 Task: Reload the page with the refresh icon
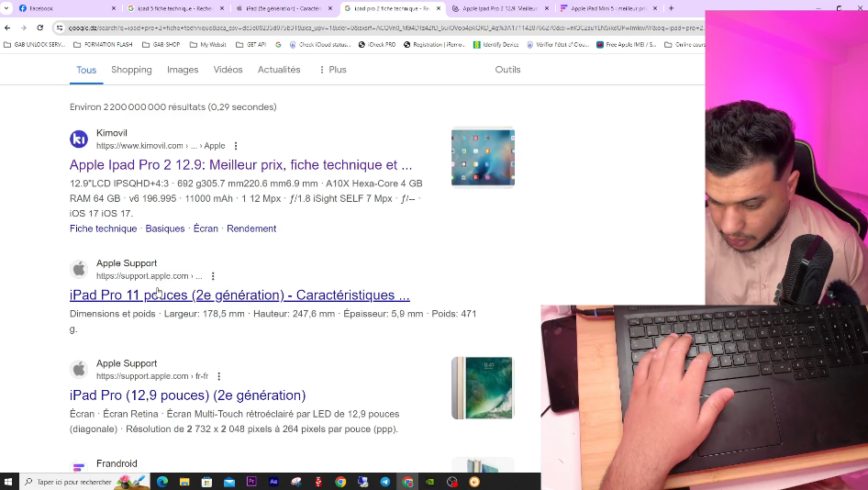coord(39,28)
